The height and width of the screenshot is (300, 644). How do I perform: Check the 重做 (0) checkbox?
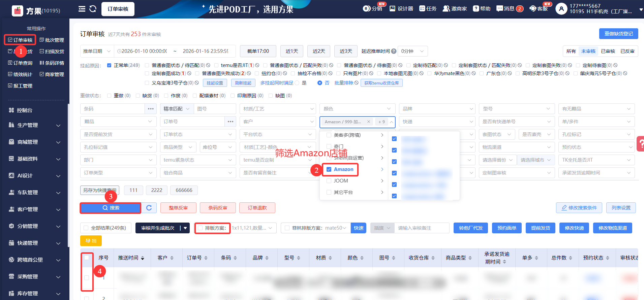[109, 96]
